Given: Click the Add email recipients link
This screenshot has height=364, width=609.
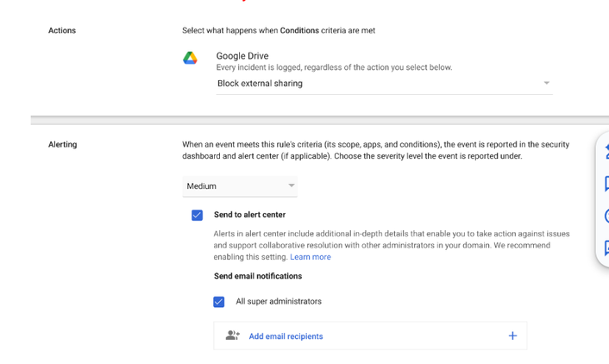Looking at the screenshot, I should pos(286,336).
